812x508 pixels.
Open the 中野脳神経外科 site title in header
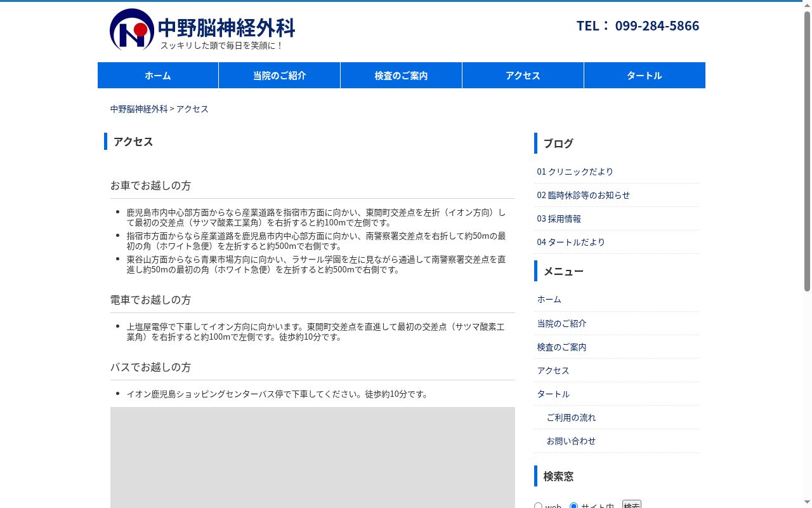click(226, 27)
